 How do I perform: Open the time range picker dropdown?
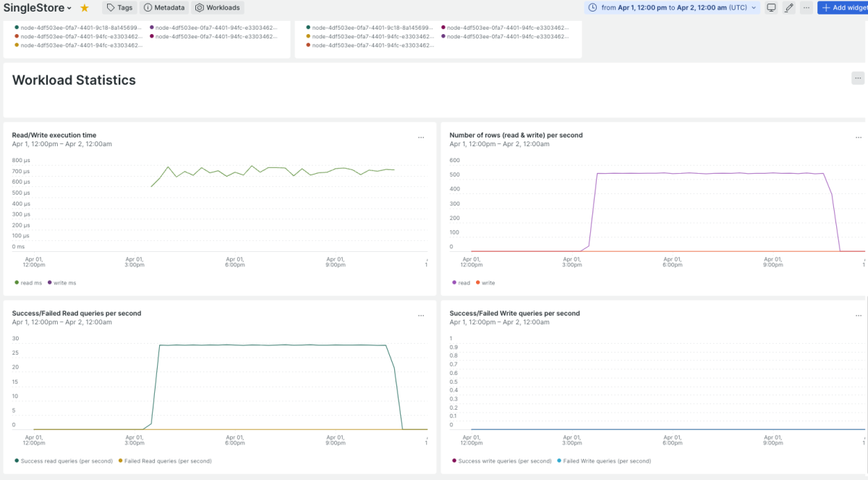point(673,8)
